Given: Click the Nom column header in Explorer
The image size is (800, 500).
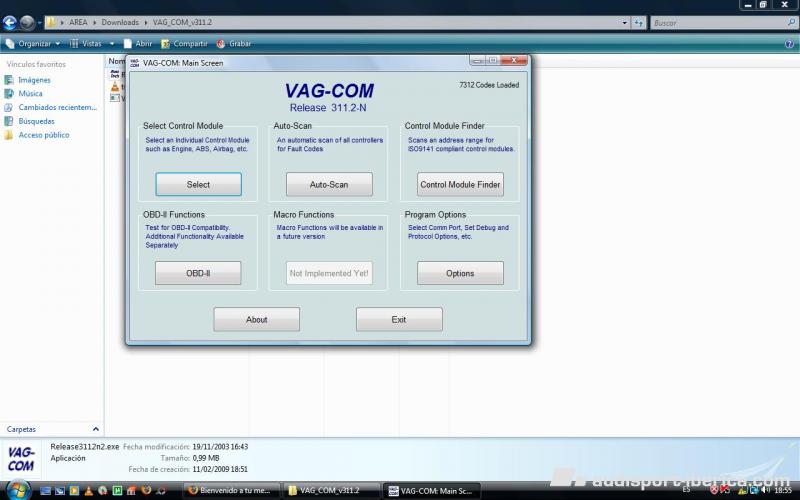Looking at the screenshot, I should click(116, 61).
